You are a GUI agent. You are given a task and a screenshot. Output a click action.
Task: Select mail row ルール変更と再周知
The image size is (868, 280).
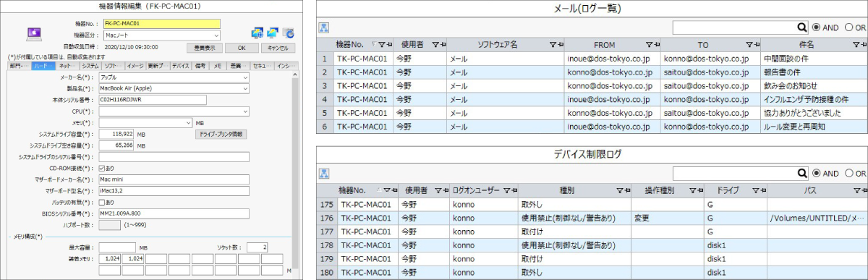(592, 127)
